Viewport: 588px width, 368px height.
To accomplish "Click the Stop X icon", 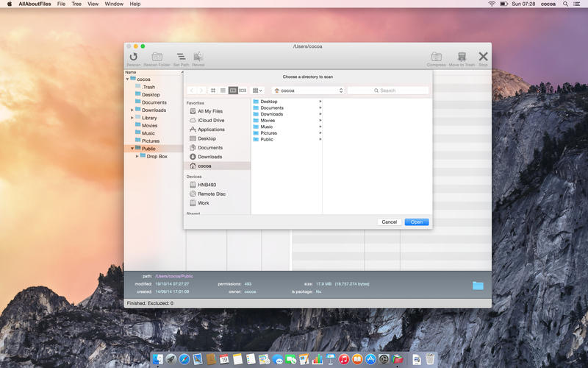I will click(483, 57).
